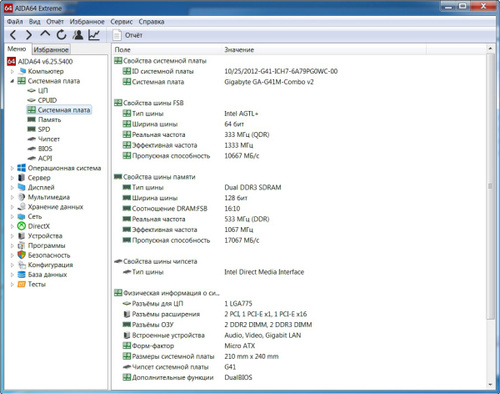Click the Forward navigation arrow
500x394 pixels.
click(29, 35)
